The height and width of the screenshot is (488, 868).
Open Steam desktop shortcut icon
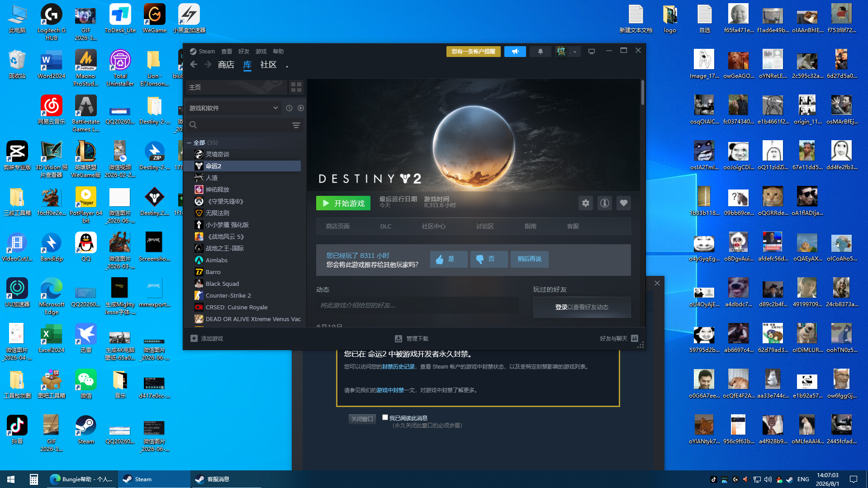[86, 430]
